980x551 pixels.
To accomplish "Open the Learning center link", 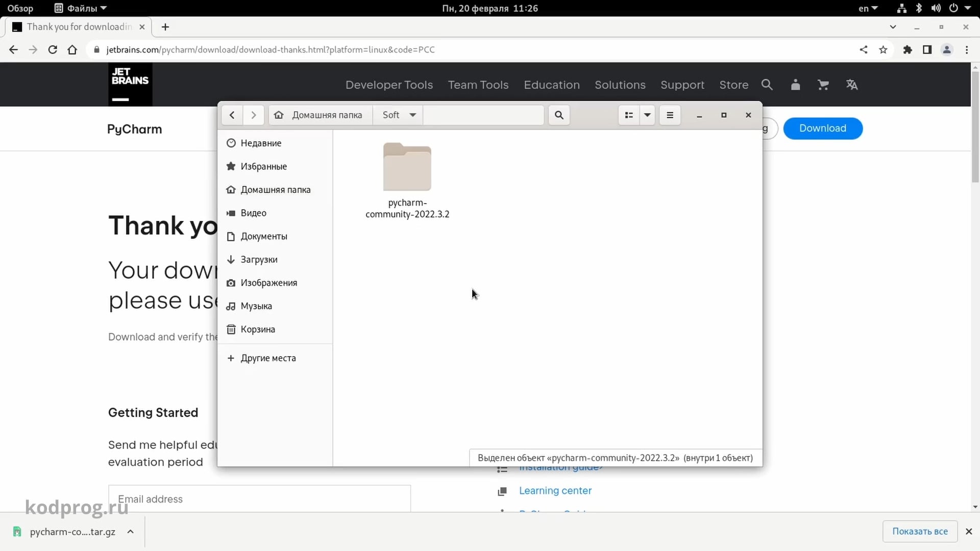I will (555, 491).
